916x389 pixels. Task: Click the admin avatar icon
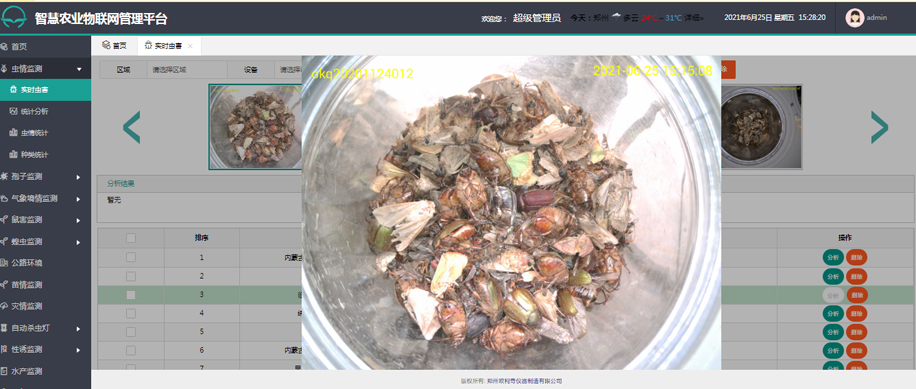855,18
